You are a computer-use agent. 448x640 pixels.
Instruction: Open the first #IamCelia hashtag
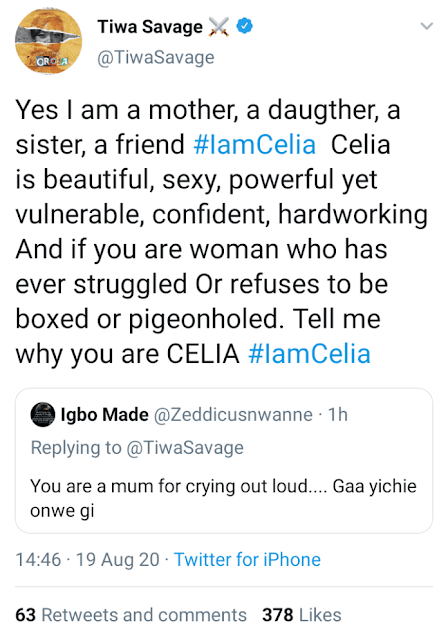pos(255,144)
